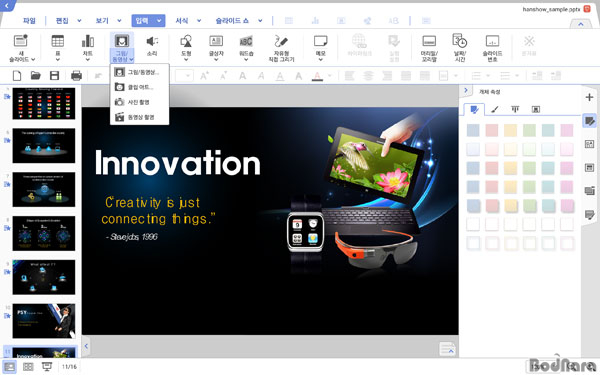Switch to slide sorter grid view
This screenshot has width=600, height=375.
click(28, 367)
